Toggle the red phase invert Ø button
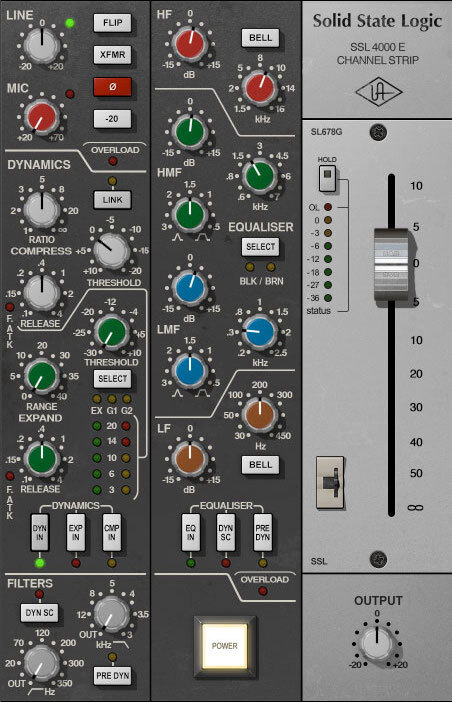Image resolution: width=452 pixels, height=702 pixels. click(112, 87)
